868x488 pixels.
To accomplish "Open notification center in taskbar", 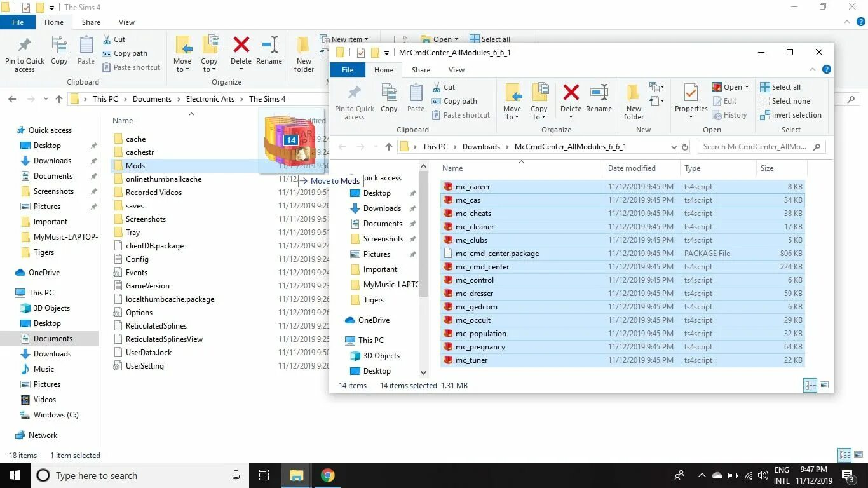I will [848, 475].
